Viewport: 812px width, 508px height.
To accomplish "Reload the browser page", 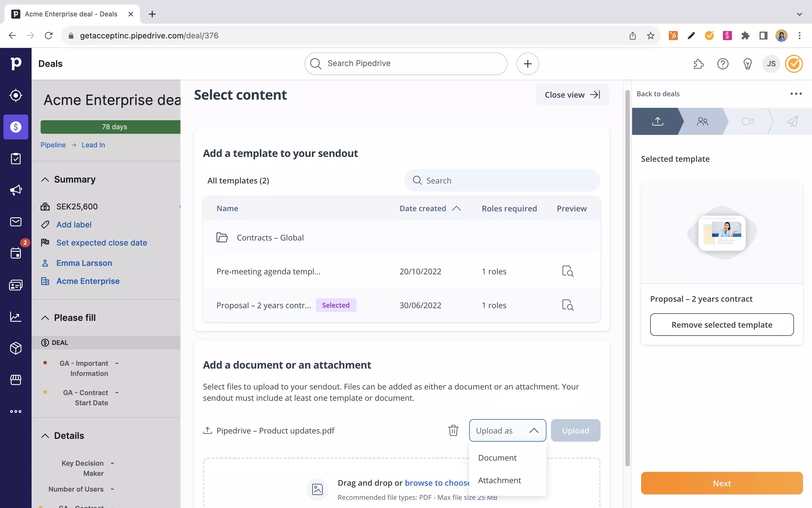I will click(x=49, y=36).
